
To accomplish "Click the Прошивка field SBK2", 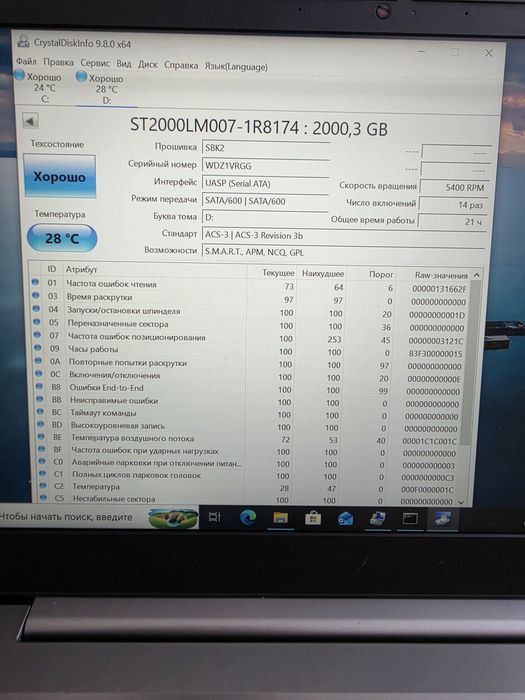I will 266,148.
